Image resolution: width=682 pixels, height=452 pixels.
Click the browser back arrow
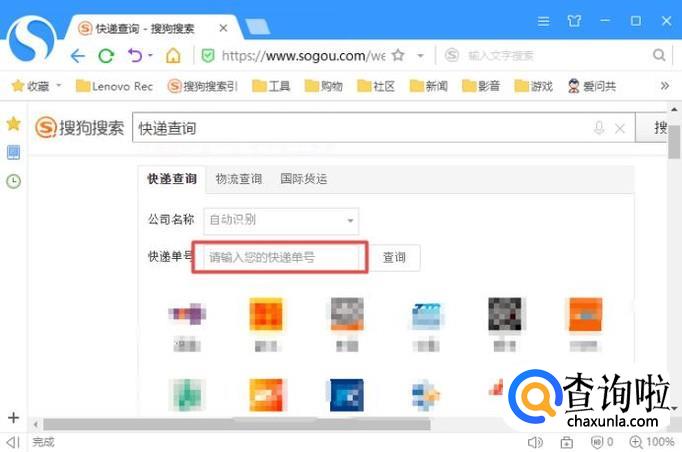coord(77,56)
